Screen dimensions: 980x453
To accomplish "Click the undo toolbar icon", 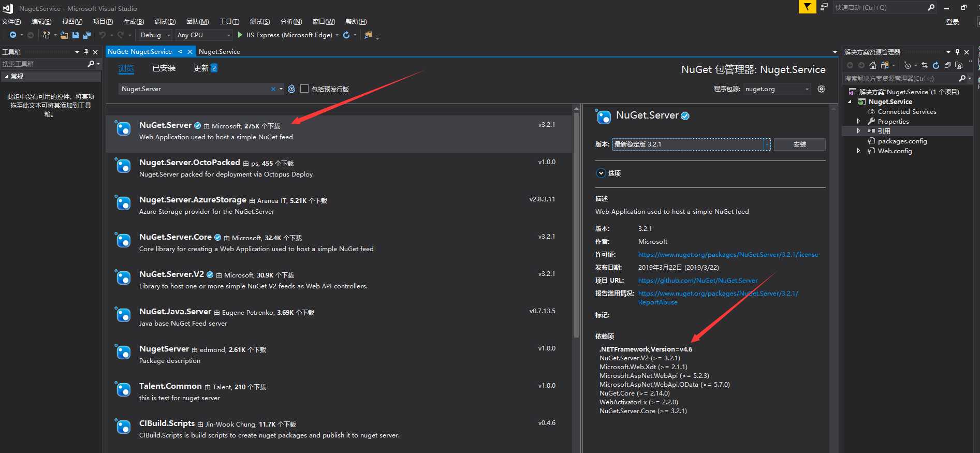I will pos(103,35).
